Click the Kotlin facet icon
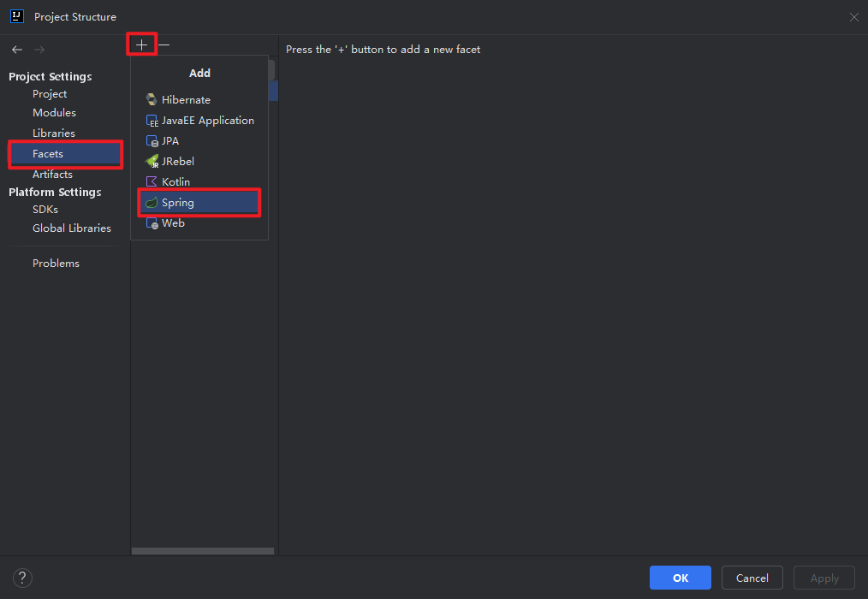 click(152, 181)
